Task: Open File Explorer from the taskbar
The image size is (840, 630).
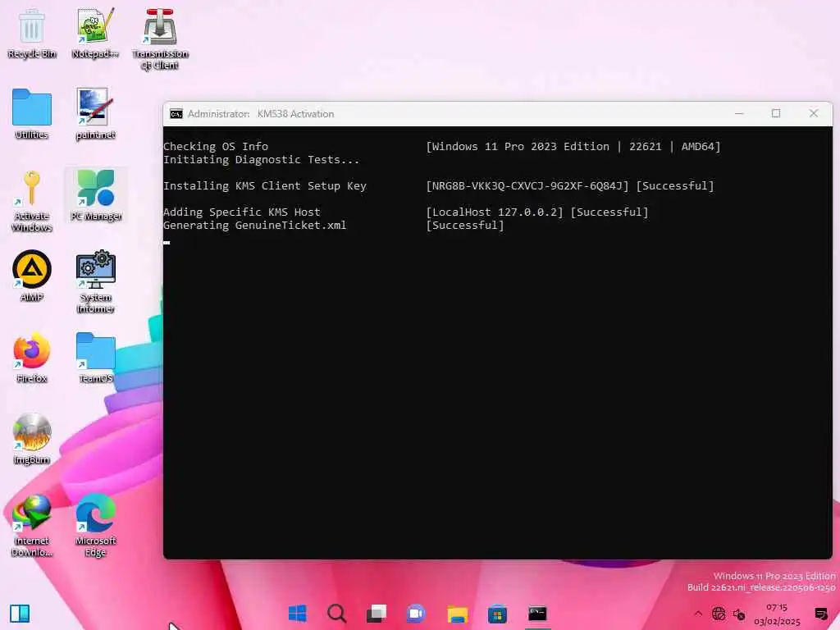Action: [458, 614]
